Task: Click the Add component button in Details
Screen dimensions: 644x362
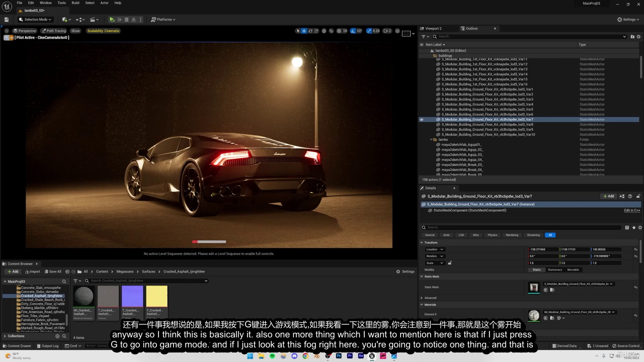Action: click(x=608, y=196)
